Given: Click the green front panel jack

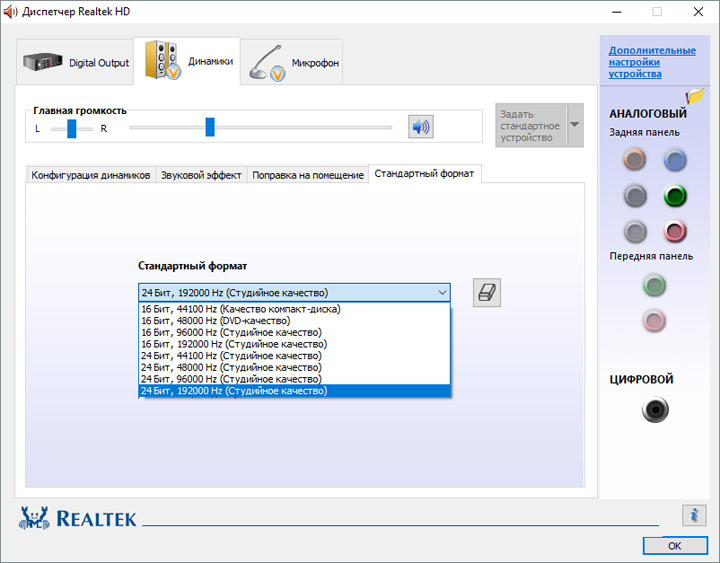Looking at the screenshot, I should point(654,285).
